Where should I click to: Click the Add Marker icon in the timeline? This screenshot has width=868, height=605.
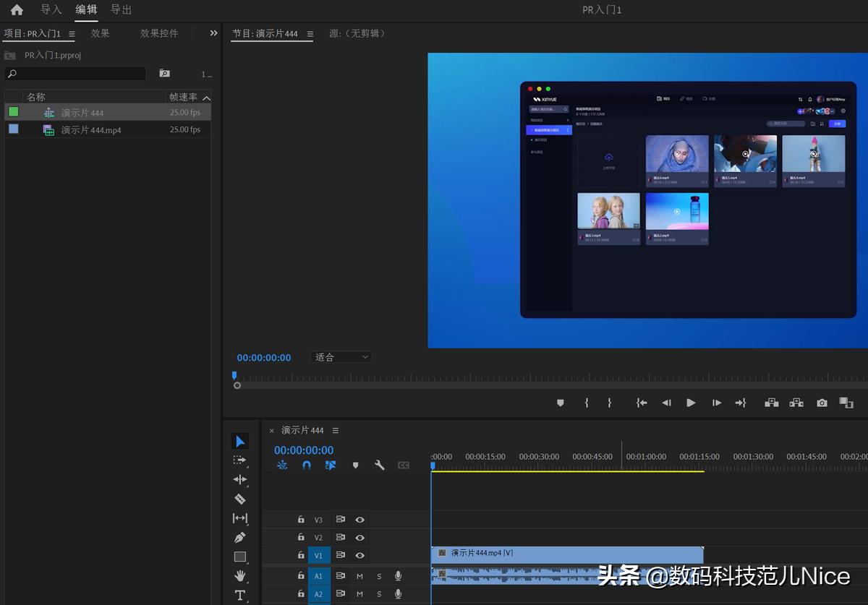point(355,465)
